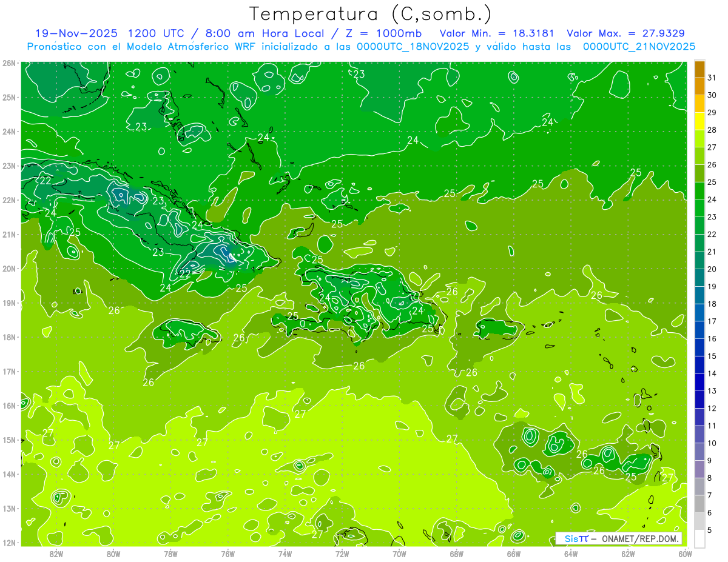Pick the yellow legend band between 28 and 29

(699, 121)
